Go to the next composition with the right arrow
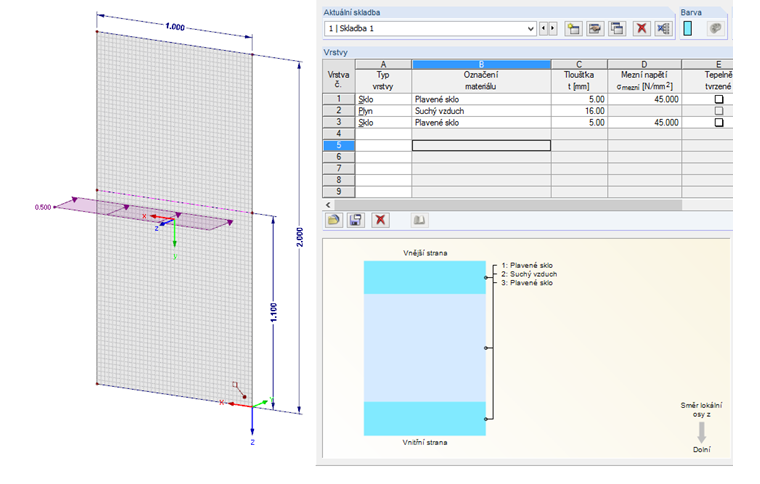 [553, 29]
